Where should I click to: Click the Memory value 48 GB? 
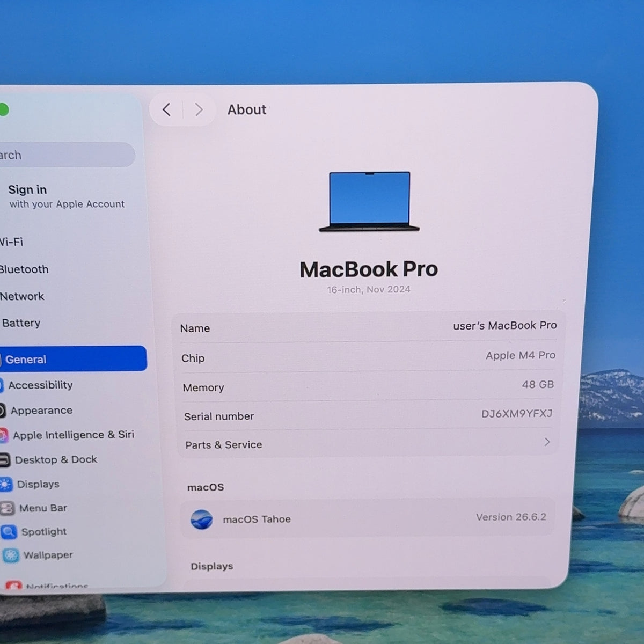(538, 384)
